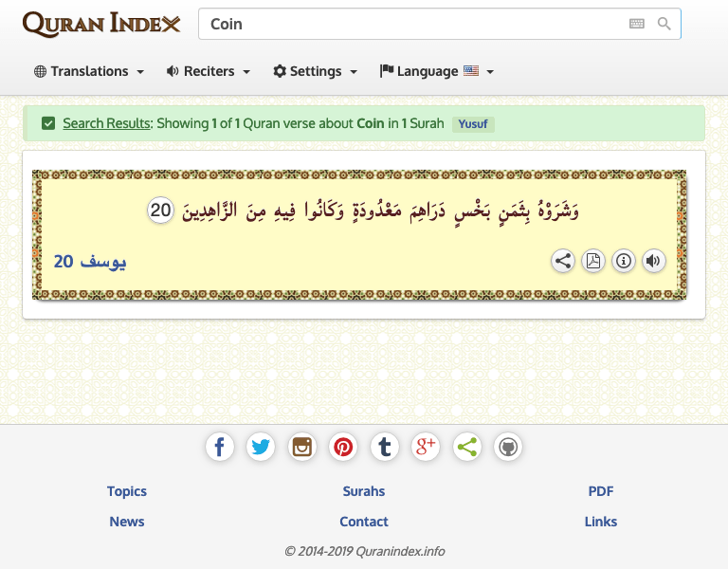Play verse audio speaker icon
The width and height of the screenshot is (728, 569).
[x=654, y=261]
